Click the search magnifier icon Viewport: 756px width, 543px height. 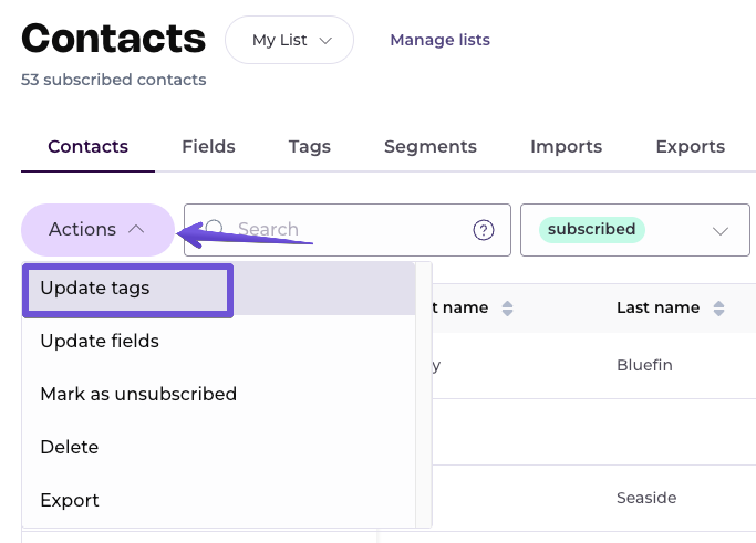pyautogui.click(x=215, y=228)
